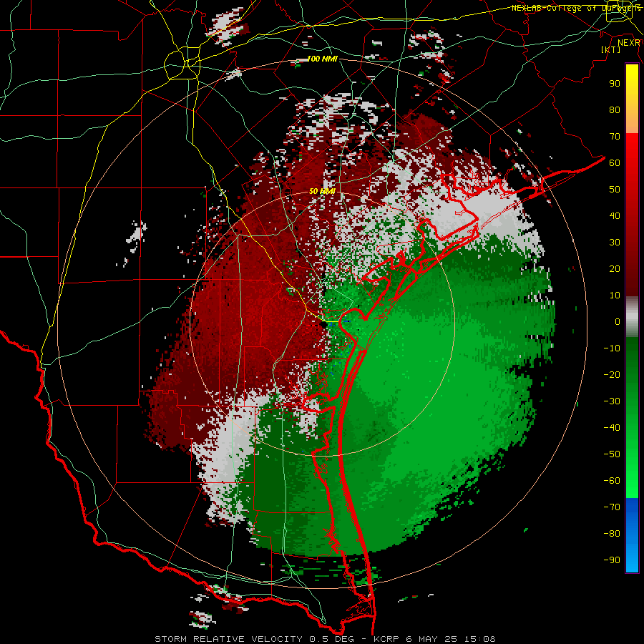Screen dimensions: 644x644
Task: Click the "-90" value on the velocity scale
Action: (x=612, y=560)
